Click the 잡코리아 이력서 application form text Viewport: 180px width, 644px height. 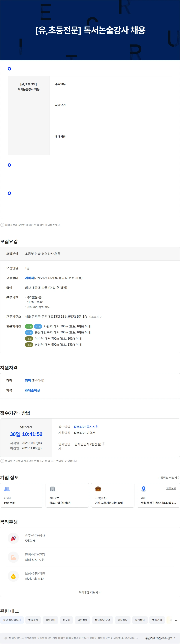pyautogui.click(x=85, y=433)
